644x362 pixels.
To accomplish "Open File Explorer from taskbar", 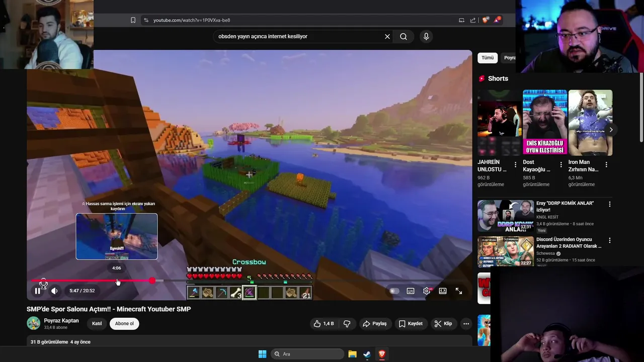I will click(x=353, y=354).
